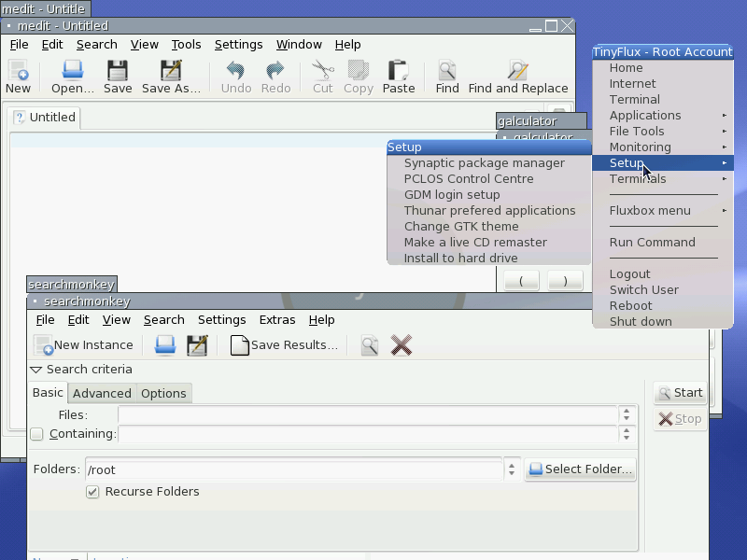Click the Save floppy icon in medit
The image size is (747, 560).
coord(118,70)
